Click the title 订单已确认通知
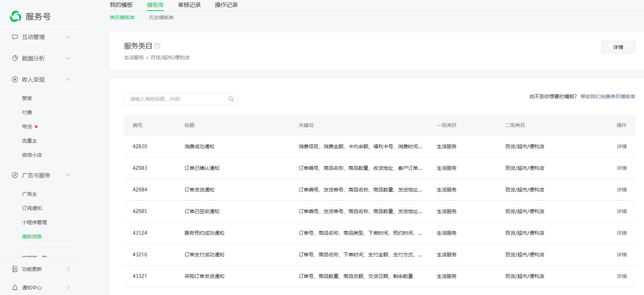Viewport: 644px width, 295px height. [x=202, y=168]
